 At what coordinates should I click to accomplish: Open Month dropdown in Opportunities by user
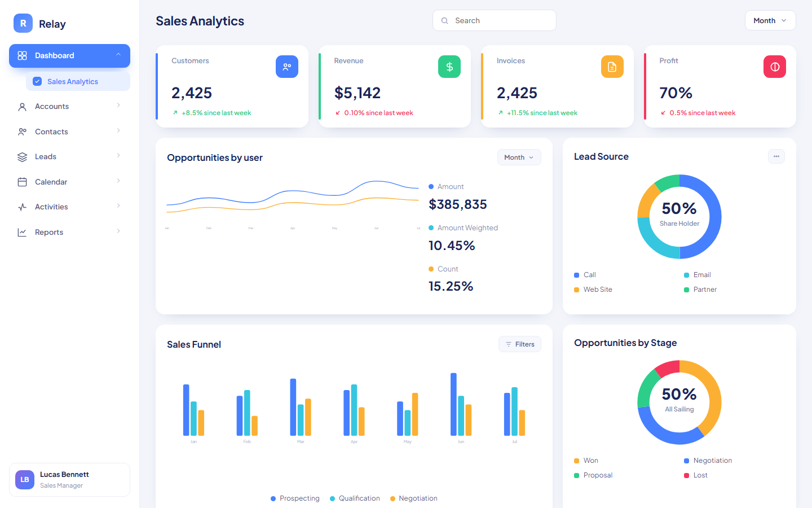point(519,157)
